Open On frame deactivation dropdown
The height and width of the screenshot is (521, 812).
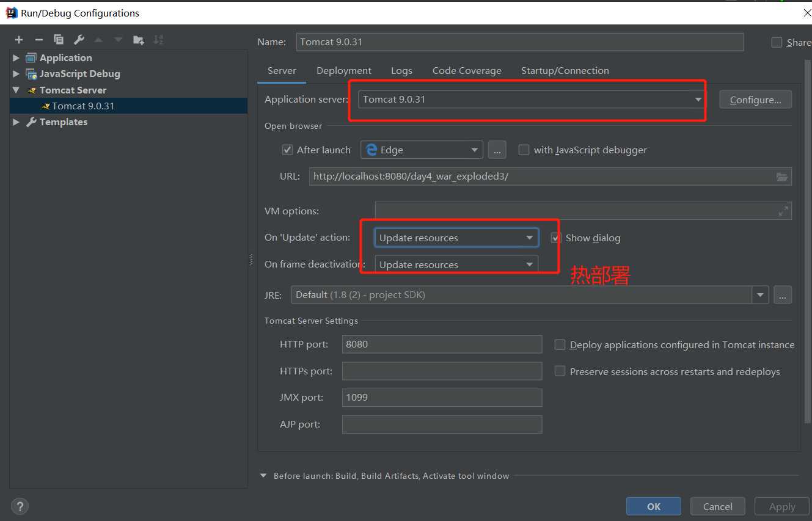[x=456, y=264]
